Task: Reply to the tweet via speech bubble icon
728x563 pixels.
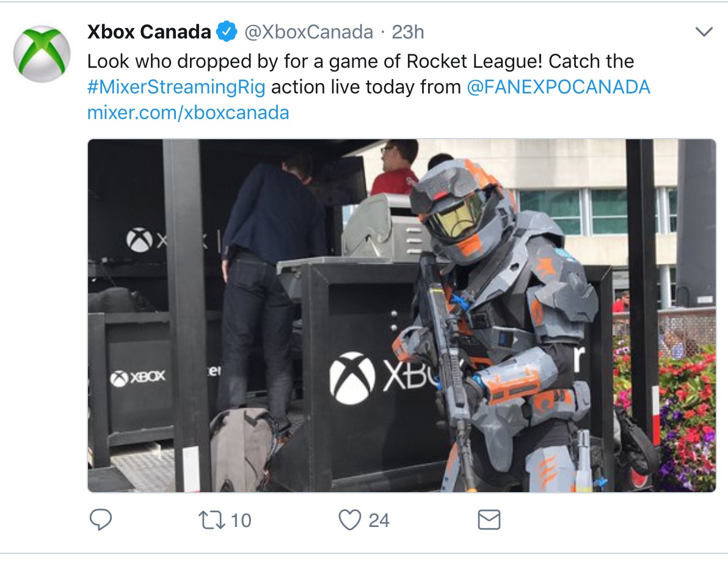Action: click(x=101, y=520)
